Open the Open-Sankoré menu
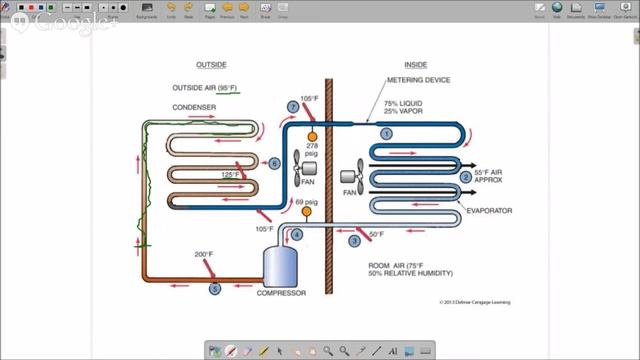640x360 pixels. point(625,10)
